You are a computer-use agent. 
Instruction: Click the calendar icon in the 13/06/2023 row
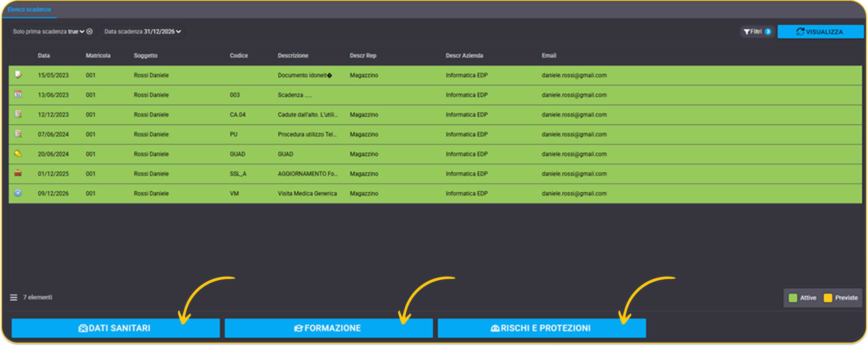click(18, 94)
